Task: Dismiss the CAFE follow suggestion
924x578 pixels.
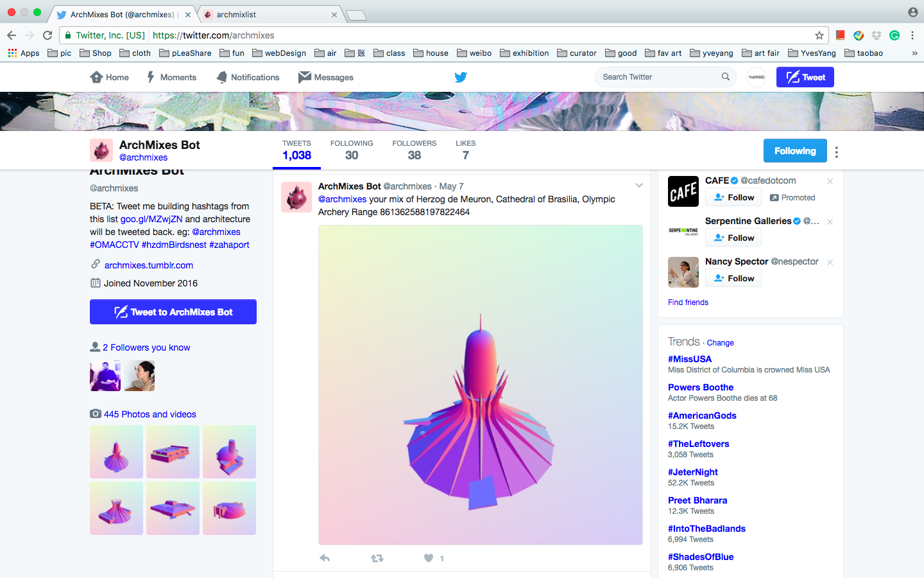Action: pos(830,181)
